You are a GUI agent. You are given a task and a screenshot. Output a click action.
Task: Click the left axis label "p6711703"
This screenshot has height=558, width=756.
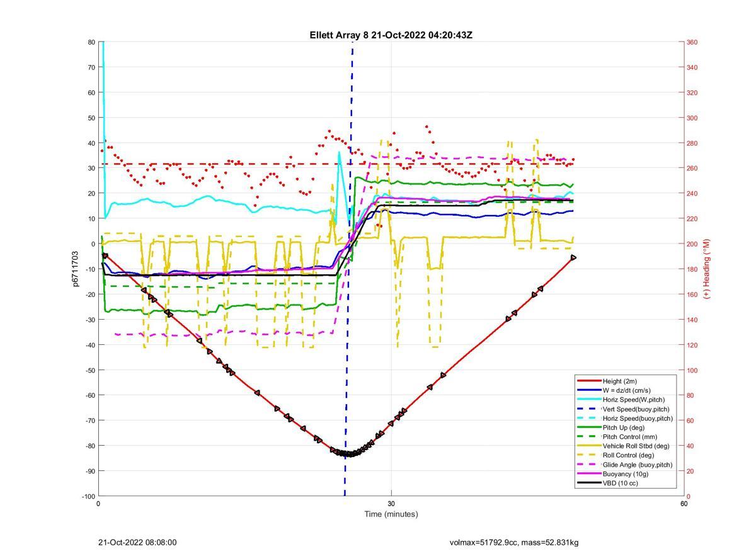point(75,269)
